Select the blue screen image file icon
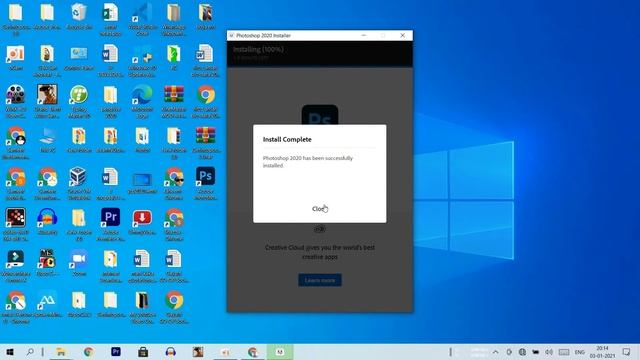The width and height of the screenshot is (640, 360). (x=142, y=182)
